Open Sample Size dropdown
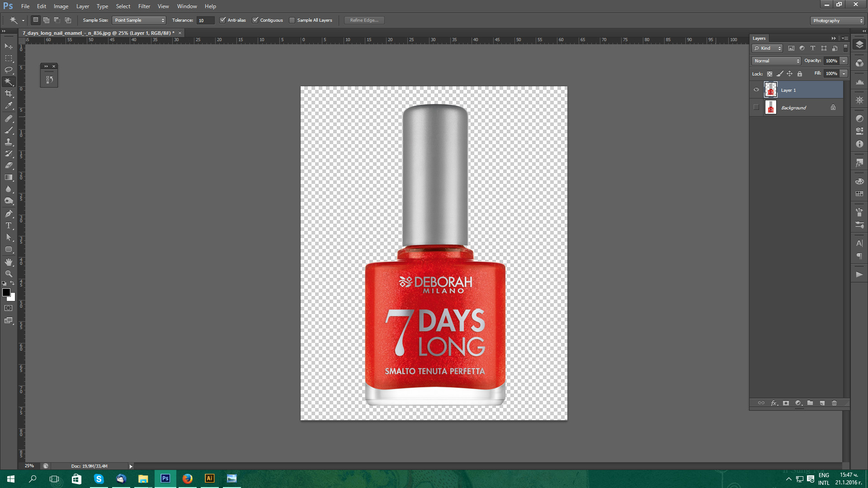Viewport: 868px width, 488px height. (x=139, y=20)
